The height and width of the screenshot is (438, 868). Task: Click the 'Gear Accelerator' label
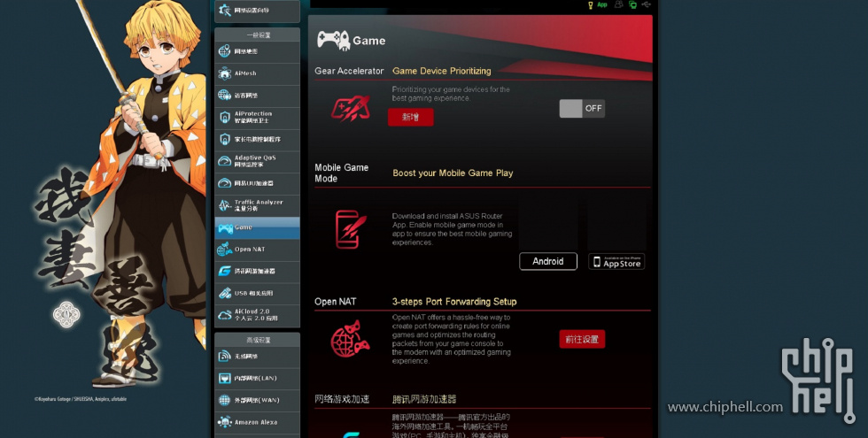click(x=349, y=71)
